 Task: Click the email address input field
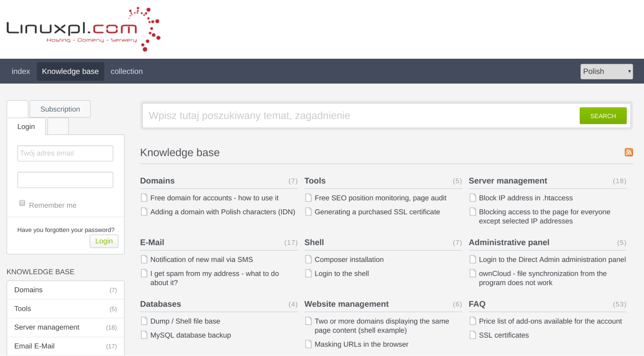click(65, 153)
